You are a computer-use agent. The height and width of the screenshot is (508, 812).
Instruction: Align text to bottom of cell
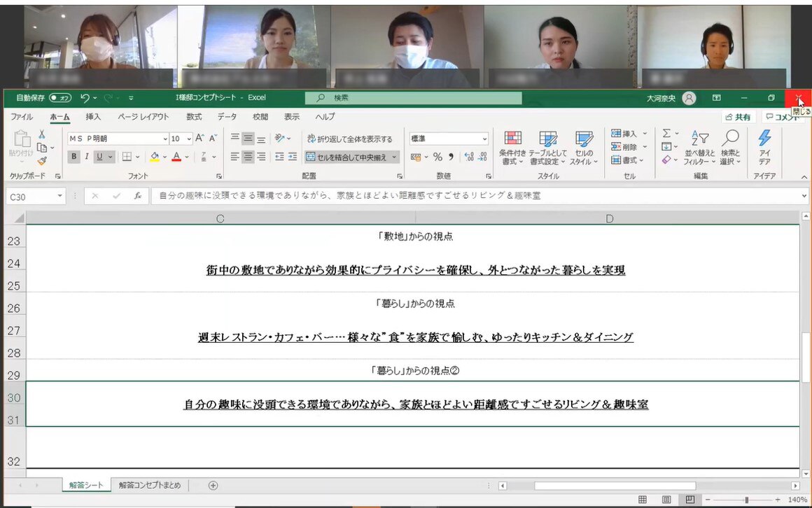click(261, 138)
